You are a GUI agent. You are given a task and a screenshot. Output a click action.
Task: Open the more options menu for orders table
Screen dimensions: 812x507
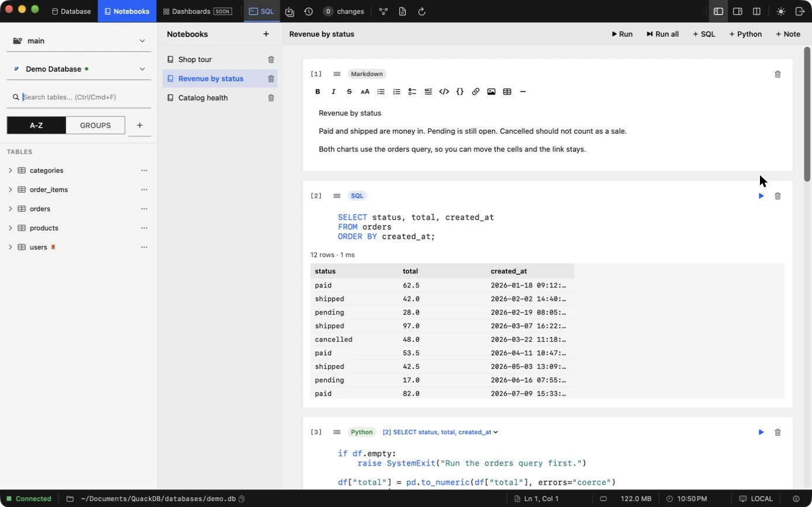144,209
